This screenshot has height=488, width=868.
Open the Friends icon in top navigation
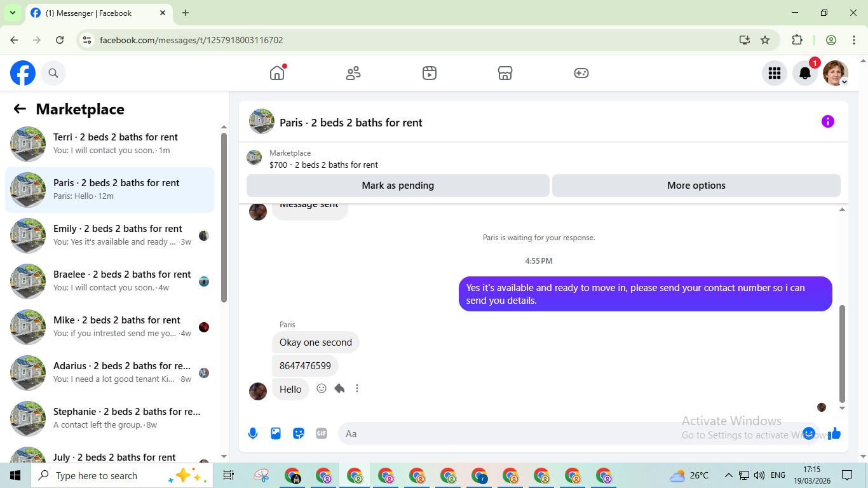353,73
